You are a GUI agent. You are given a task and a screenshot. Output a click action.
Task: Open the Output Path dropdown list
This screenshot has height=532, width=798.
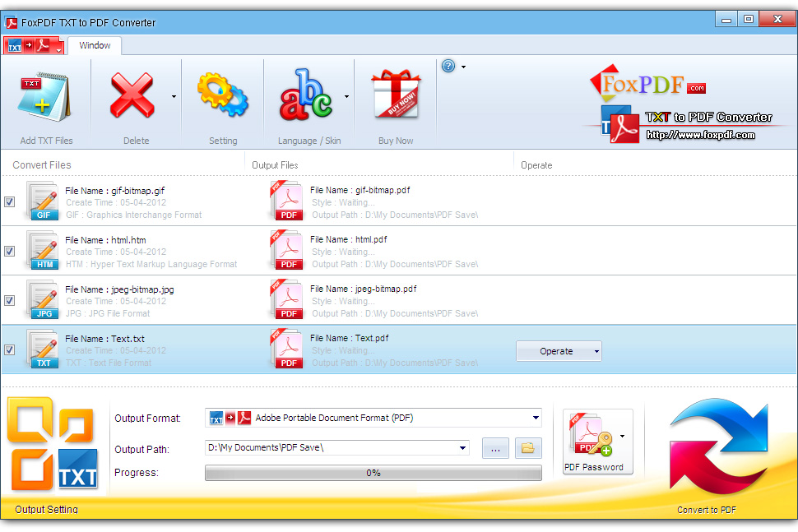tap(462, 448)
